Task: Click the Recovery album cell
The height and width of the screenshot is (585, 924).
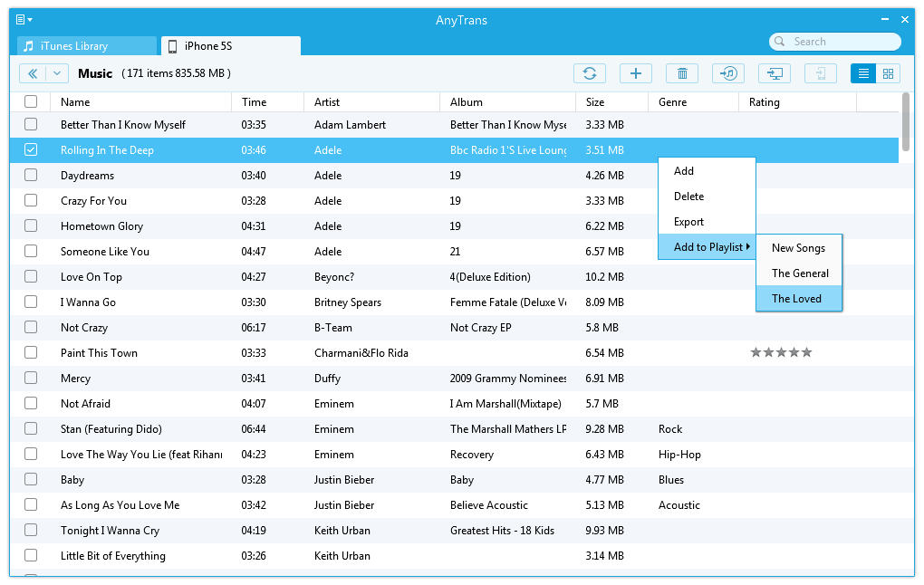Action: (x=471, y=455)
